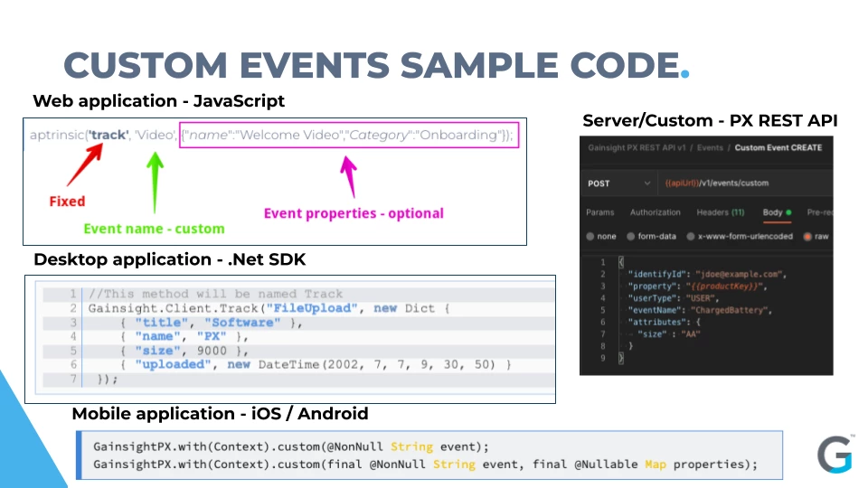Select the 'none' body type radio button
Screen dimensions: 868x488
(x=590, y=236)
